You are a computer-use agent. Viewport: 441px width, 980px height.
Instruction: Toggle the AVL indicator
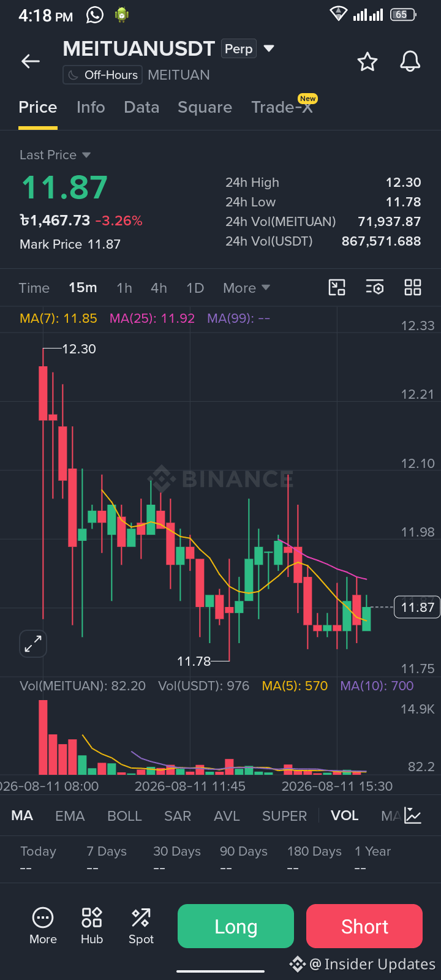tap(227, 816)
